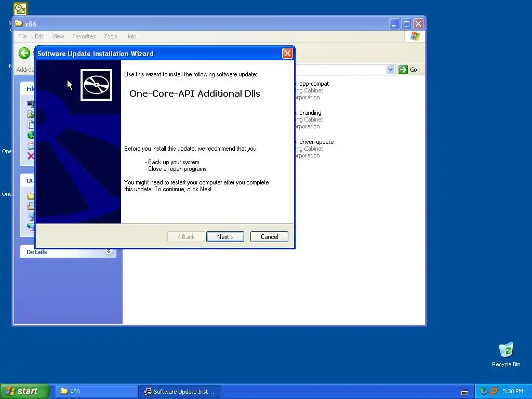Maximize the x86 Explorer window
Image resolution: width=532 pixels, height=399 pixels.
[x=406, y=24]
